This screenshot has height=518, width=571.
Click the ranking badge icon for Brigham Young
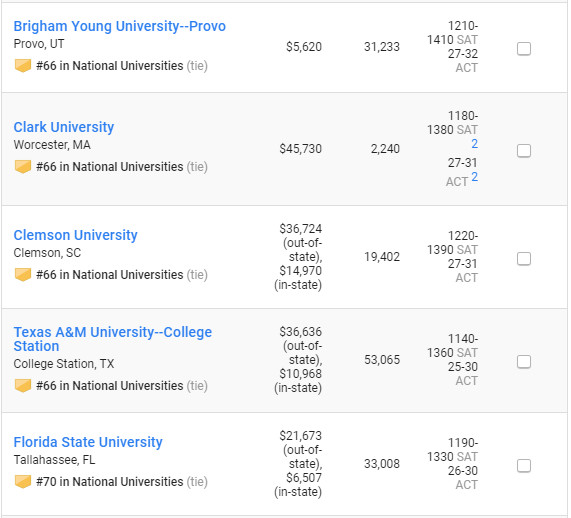[23, 66]
